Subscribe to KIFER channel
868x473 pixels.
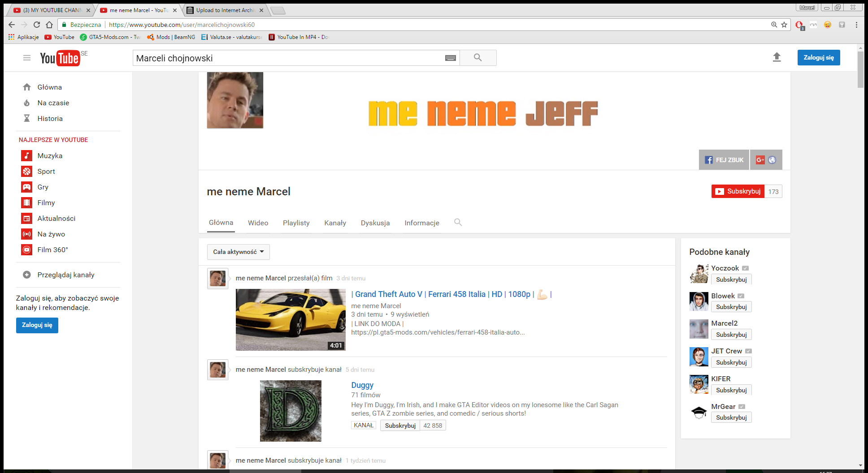coord(731,390)
